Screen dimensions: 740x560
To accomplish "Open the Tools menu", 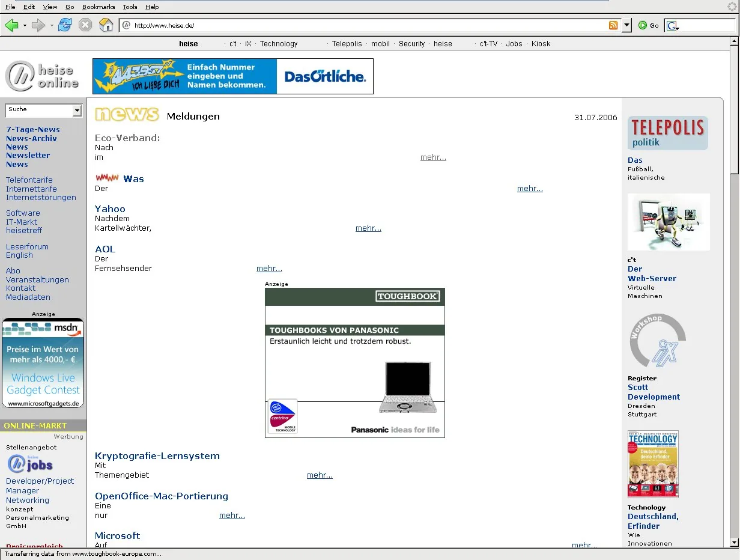I will point(130,7).
